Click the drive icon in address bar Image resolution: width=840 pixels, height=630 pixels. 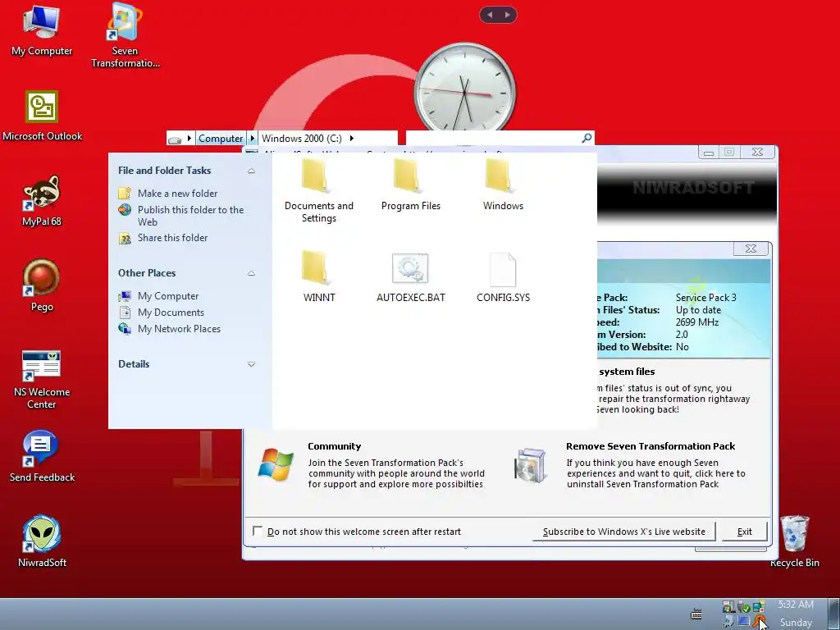point(175,139)
